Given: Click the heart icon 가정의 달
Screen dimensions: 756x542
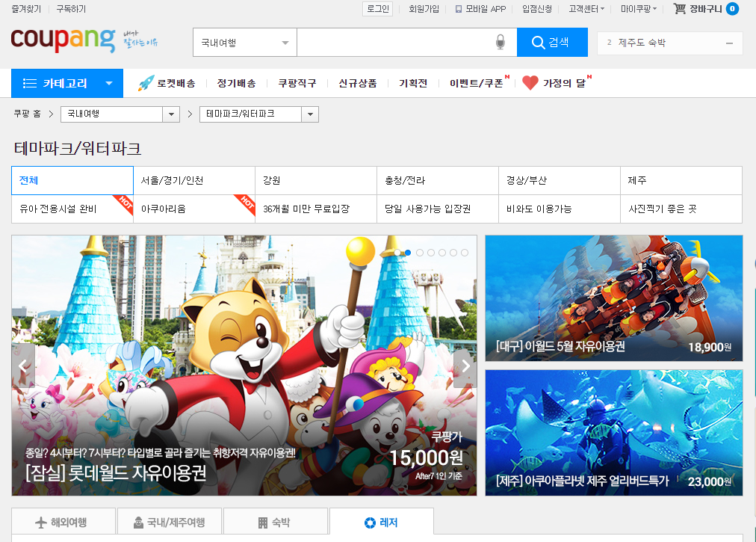Looking at the screenshot, I should (x=530, y=83).
